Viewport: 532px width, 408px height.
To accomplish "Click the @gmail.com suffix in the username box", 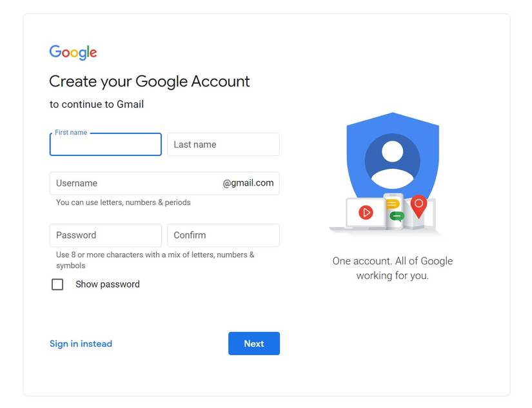I will pos(248,183).
